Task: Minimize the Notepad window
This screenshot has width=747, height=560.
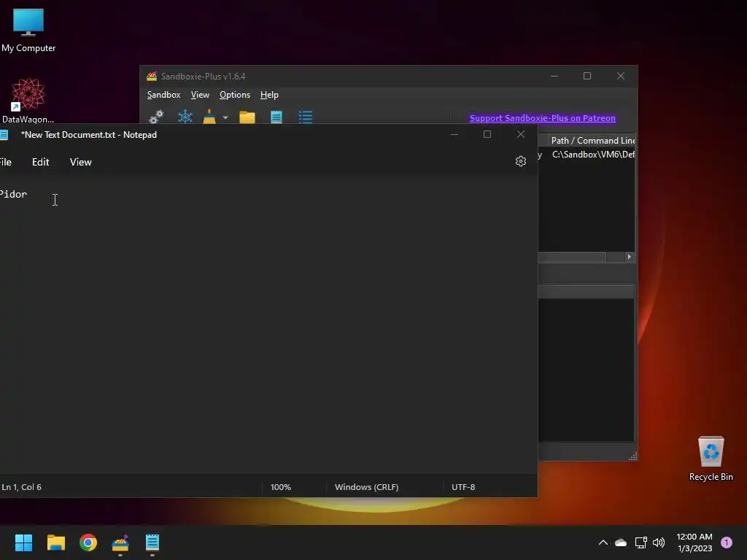Action: 454,135
